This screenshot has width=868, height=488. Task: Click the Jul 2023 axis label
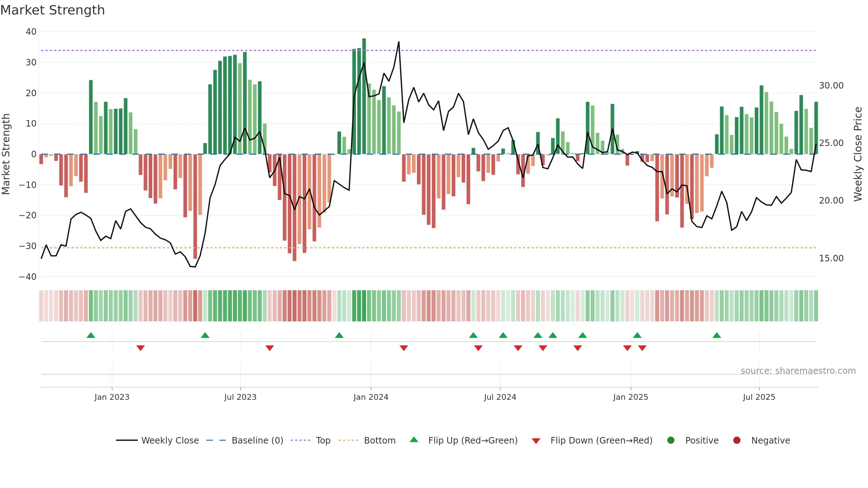coord(241,397)
